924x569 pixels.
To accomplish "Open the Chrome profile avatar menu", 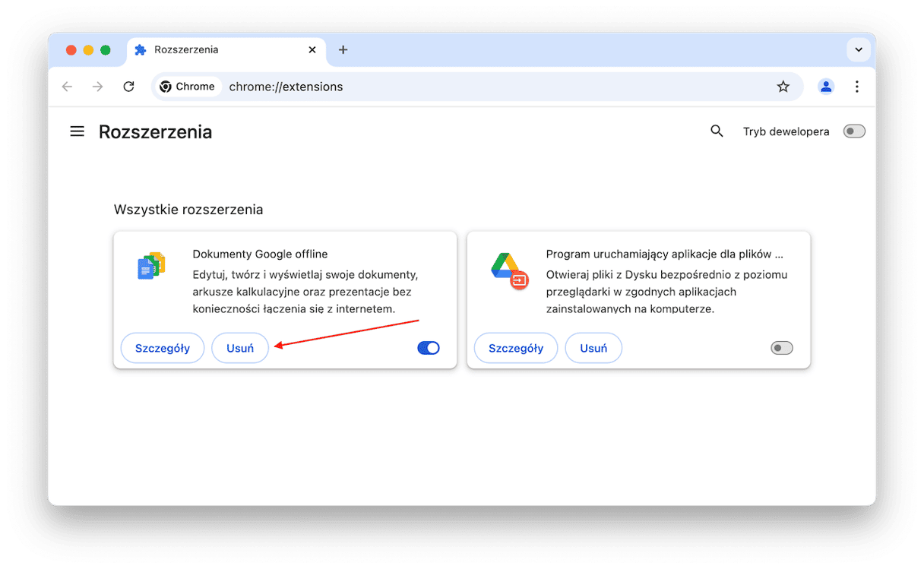I will coord(826,87).
